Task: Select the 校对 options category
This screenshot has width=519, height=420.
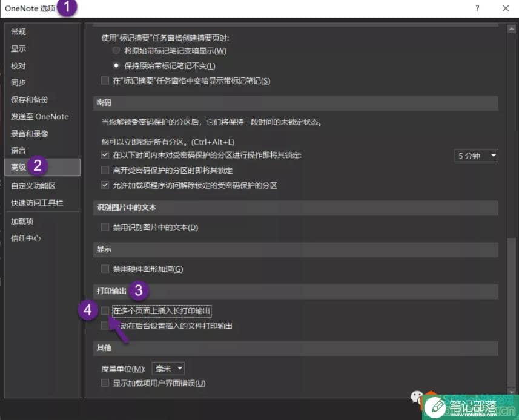Action: (x=18, y=66)
